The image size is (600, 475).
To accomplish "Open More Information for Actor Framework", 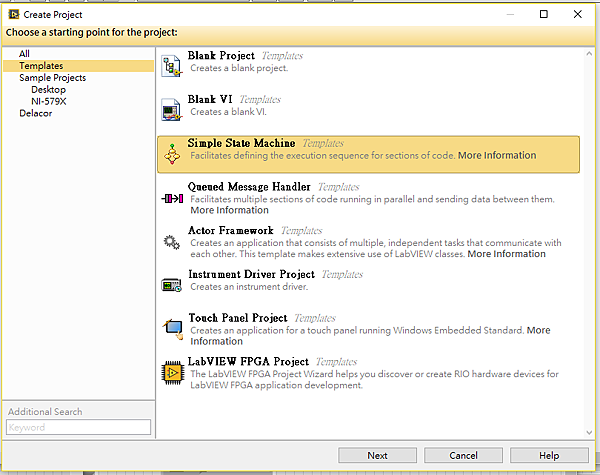I will click(x=507, y=254).
